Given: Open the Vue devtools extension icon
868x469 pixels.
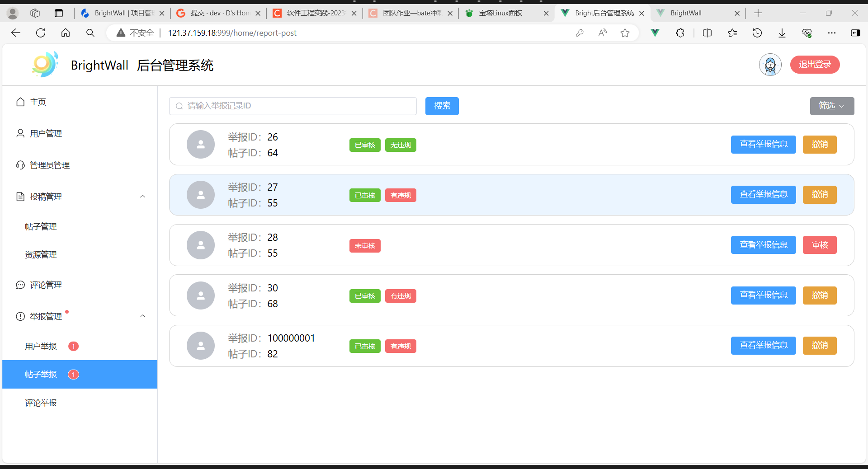Looking at the screenshot, I should (655, 33).
